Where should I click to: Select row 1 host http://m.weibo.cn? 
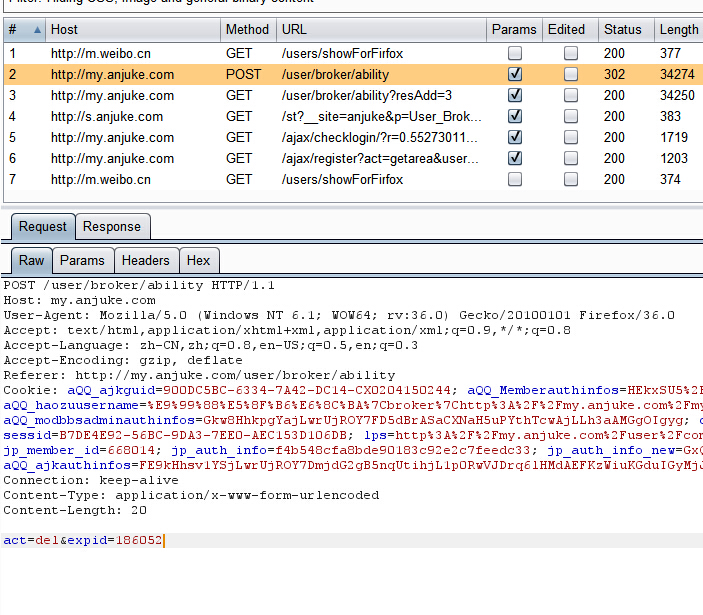(101, 53)
